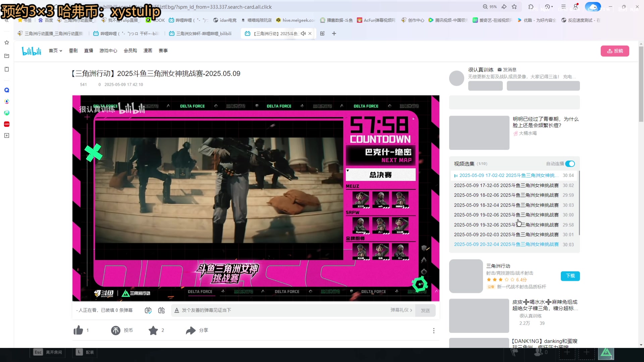Play episode 2025-05-09 17-32-05 in playlist
The width and height of the screenshot is (644, 362).
click(x=514, y=185)
